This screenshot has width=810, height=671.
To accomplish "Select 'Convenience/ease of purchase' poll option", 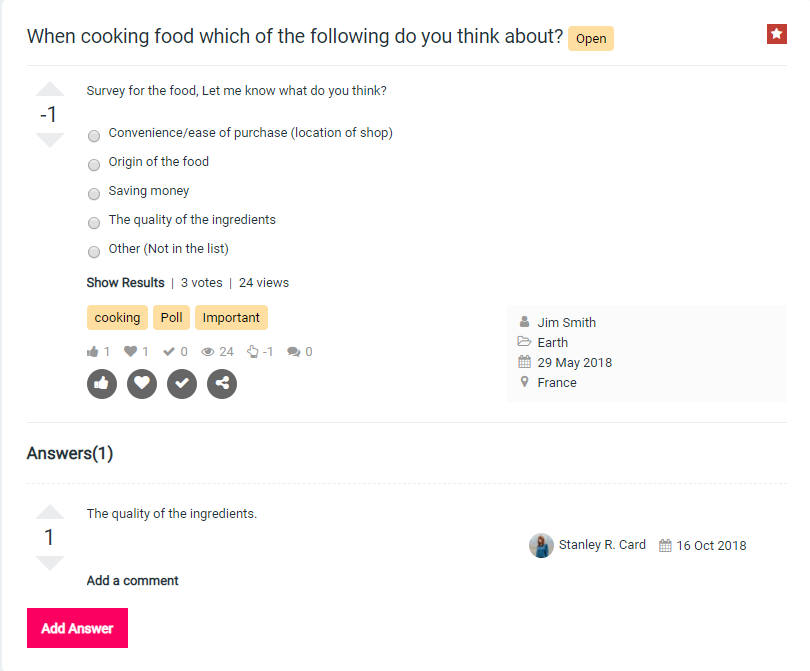I will tap(94, 135).
